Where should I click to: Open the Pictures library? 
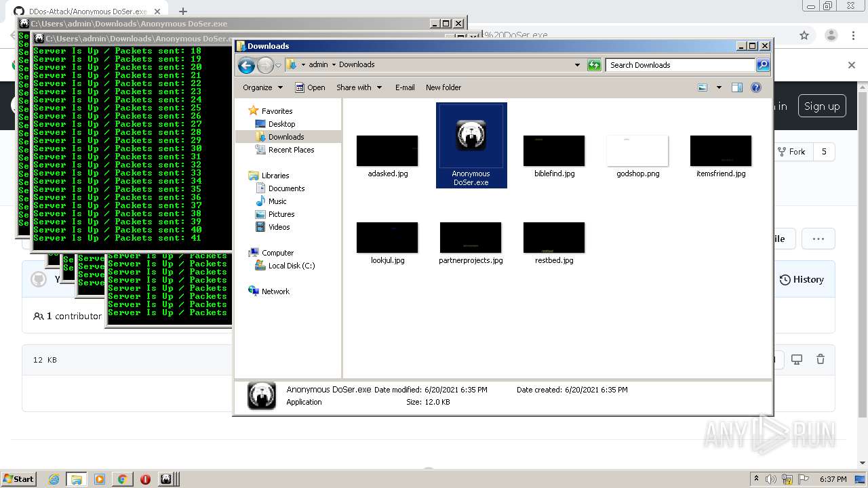tap(281, 214)
